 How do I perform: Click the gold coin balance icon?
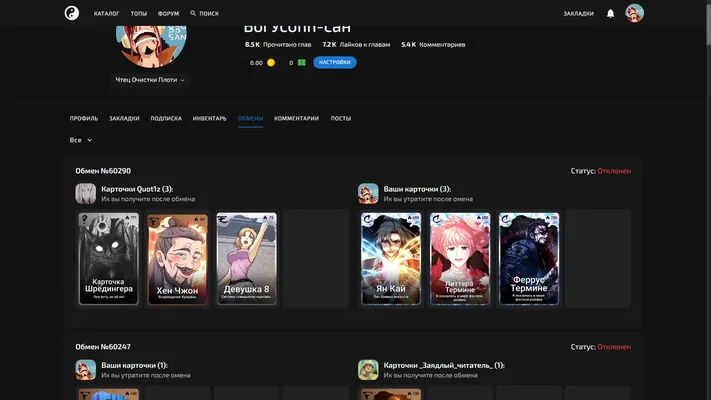(x=271, y=63)
